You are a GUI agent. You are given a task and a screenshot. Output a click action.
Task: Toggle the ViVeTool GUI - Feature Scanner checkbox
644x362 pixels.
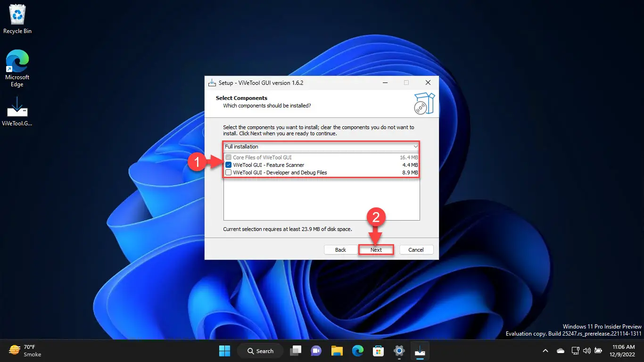229,165
